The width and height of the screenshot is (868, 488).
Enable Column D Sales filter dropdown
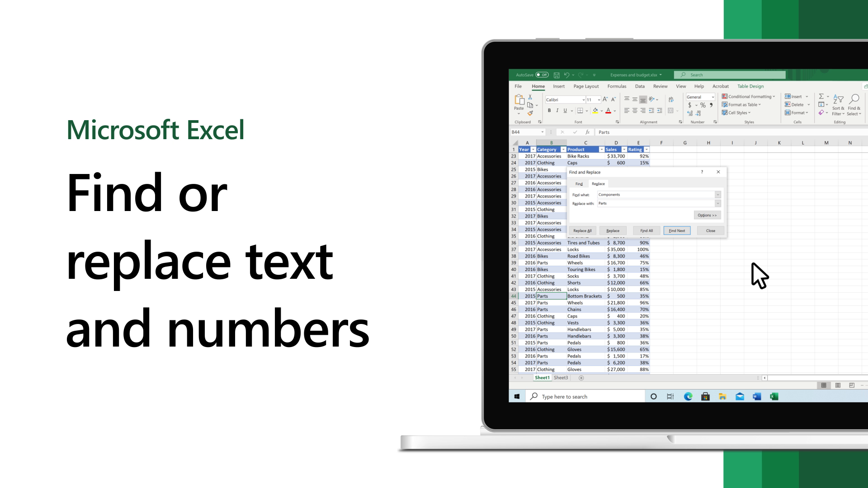tap(624, 150)
